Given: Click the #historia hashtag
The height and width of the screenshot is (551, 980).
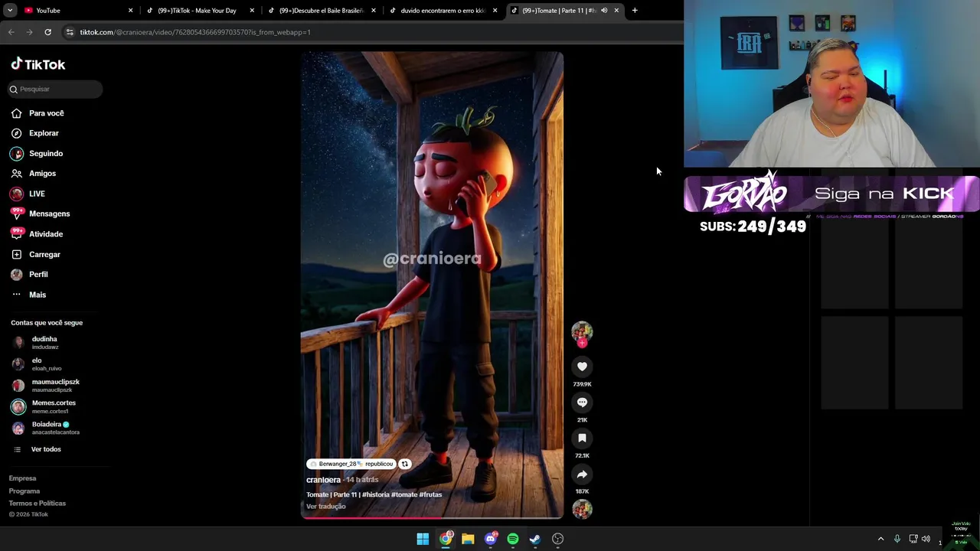Looking at the screenshot, I should [x=376, y=494].
